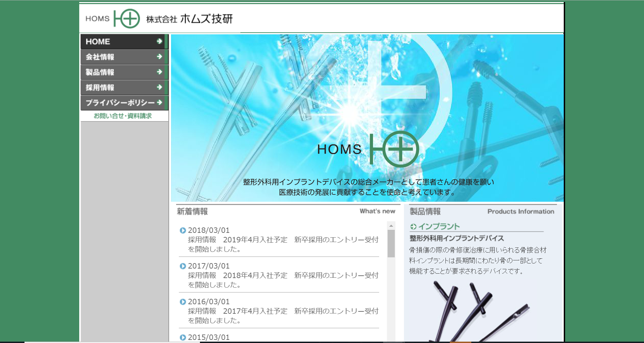Image resolution: width=644 pixels, height=343 pixels.
Task: Click the HOMS logo on the hero banner
Action: pos(368,149)
